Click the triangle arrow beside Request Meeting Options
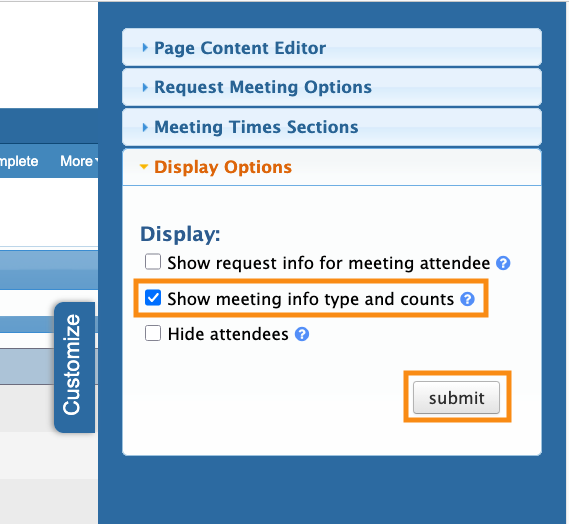Screen dimensions: 569x524 [145, 87]
